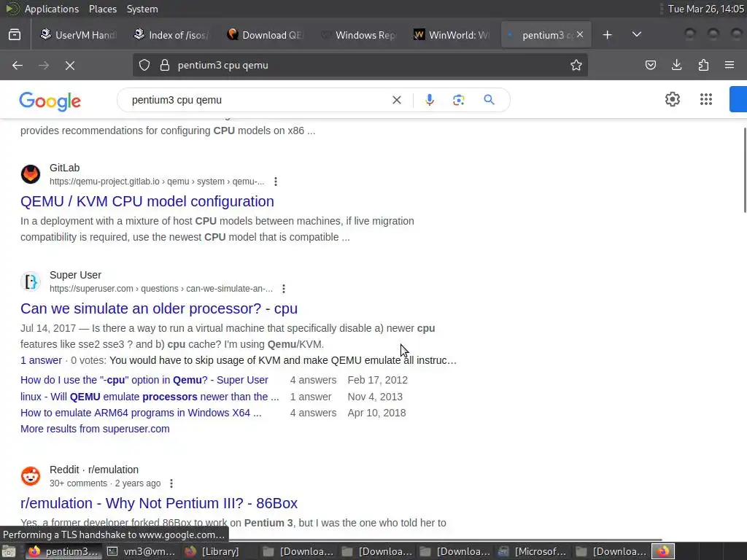Open How do I use the -cpu option link
The image size is (747, 560).
click(x=144, y=380)
